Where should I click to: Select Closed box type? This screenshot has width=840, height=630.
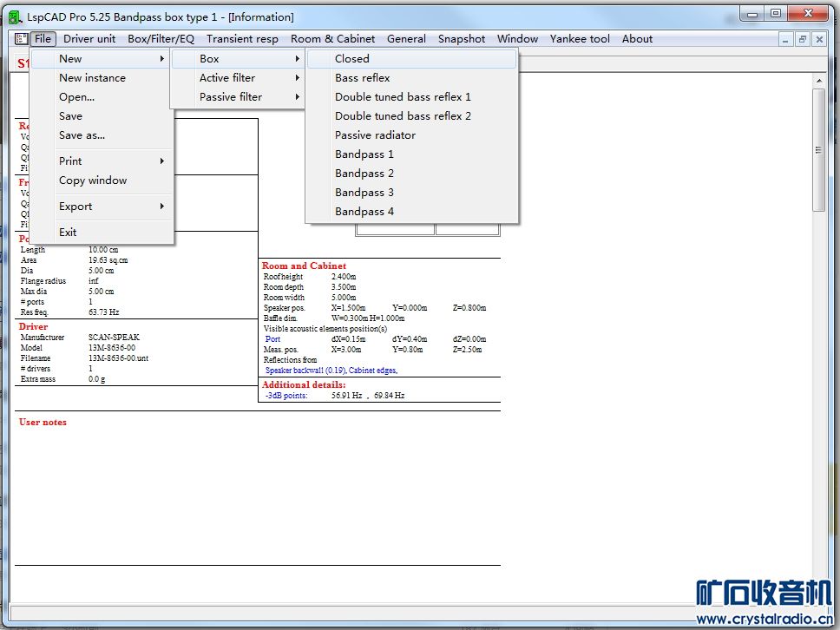tap(352, 59)
